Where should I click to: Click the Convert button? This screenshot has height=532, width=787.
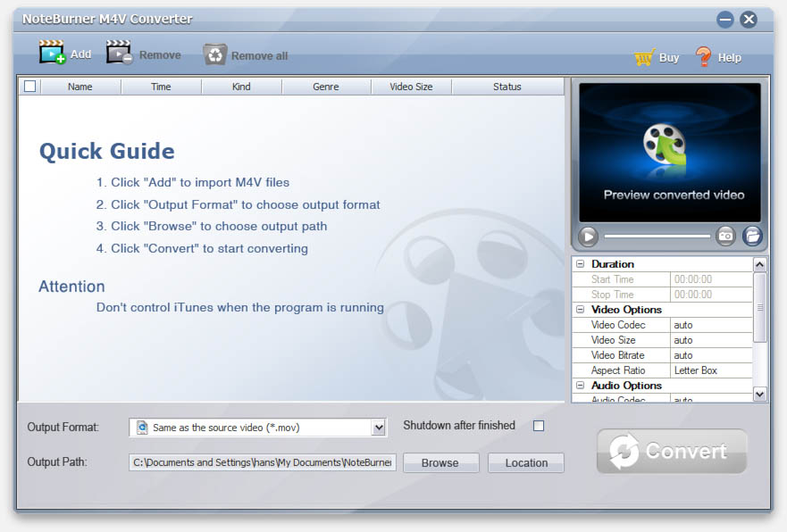click(672, 451)
